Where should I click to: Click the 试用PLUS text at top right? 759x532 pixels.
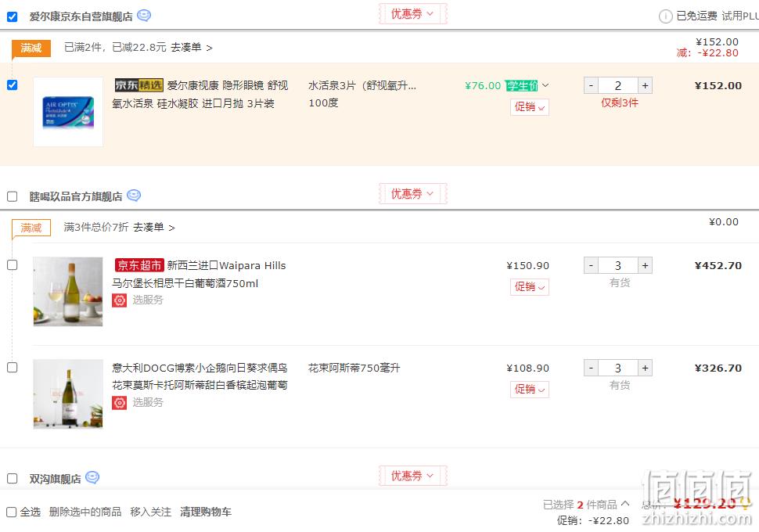click(740, 16)
